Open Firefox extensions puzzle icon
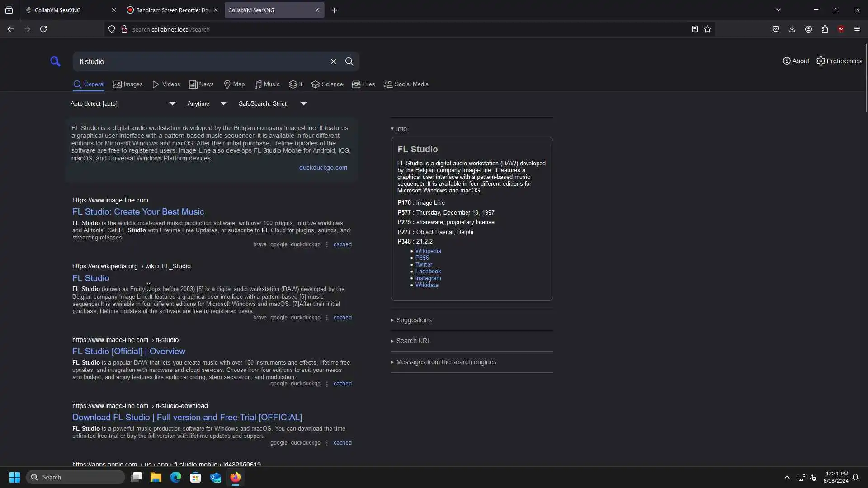This screenshot has height=488, width=868. [825, 29]
